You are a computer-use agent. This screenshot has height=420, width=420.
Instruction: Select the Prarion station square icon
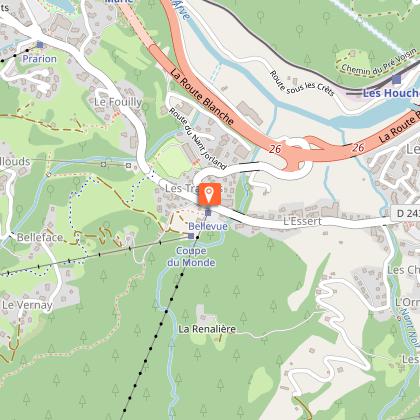pos(40,45)
